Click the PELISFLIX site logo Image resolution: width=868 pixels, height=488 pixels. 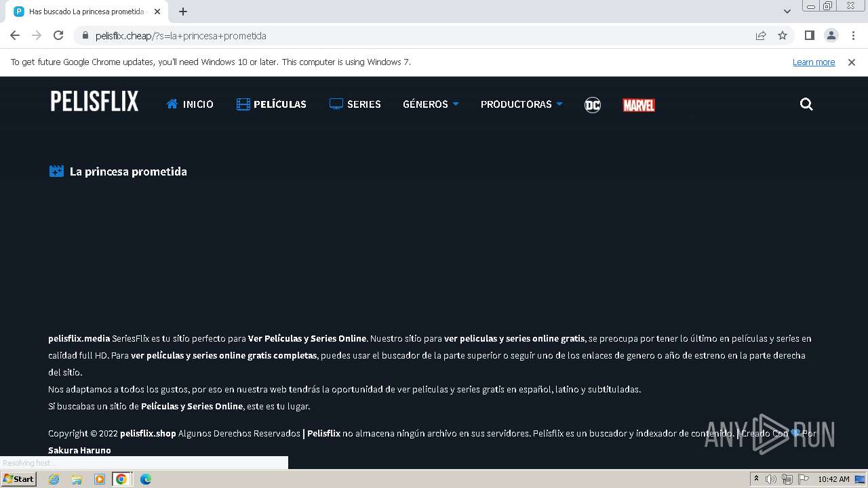pyautogui.click(x=94, y=102)
